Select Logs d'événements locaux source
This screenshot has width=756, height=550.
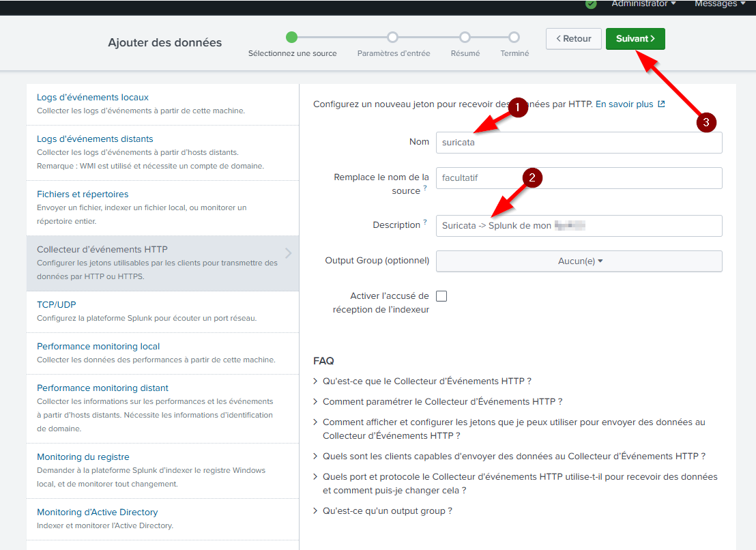[93, 98]
